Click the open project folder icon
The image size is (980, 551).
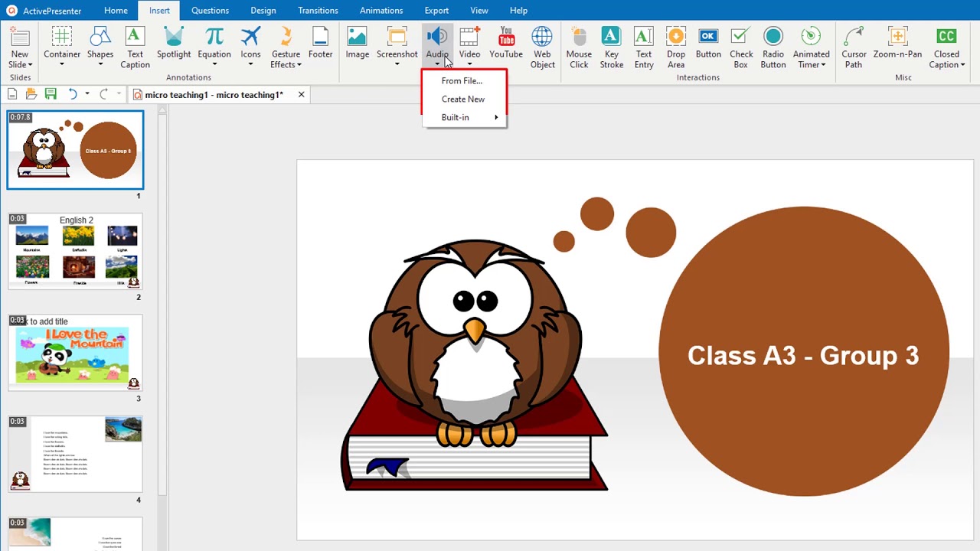pyautogui.click(x=31, y=94)
